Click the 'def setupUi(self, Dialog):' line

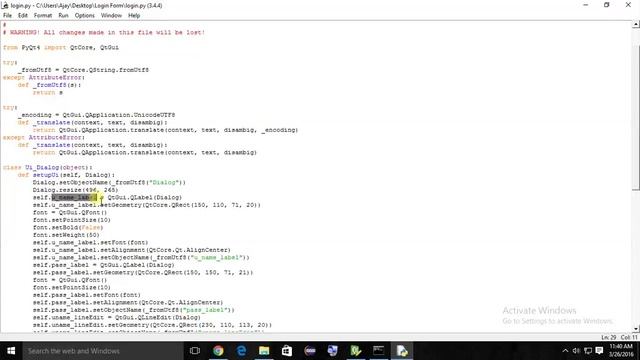(66, 175)
